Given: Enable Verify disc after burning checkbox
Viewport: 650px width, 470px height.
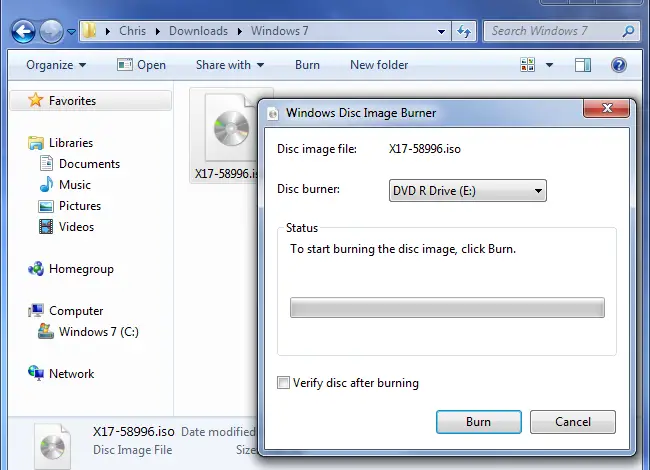Looking at the screenshot, I should (x=283, y=383).
